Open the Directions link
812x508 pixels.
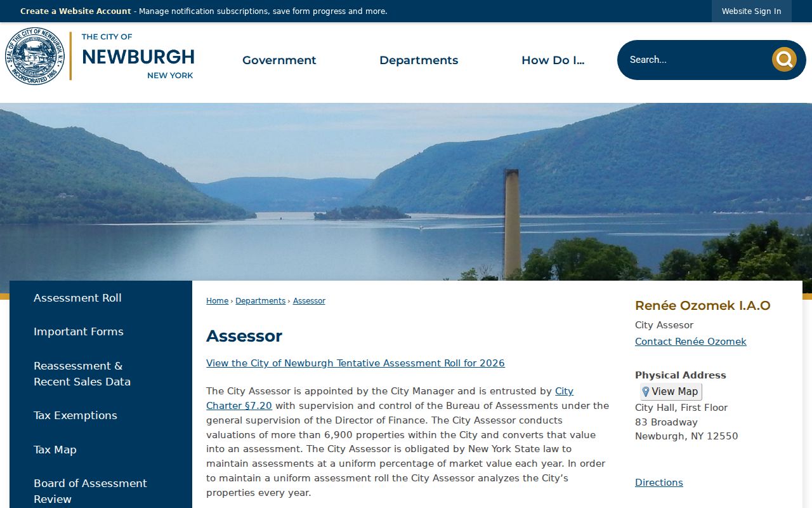pyautogui.click(x=658, y=483)
